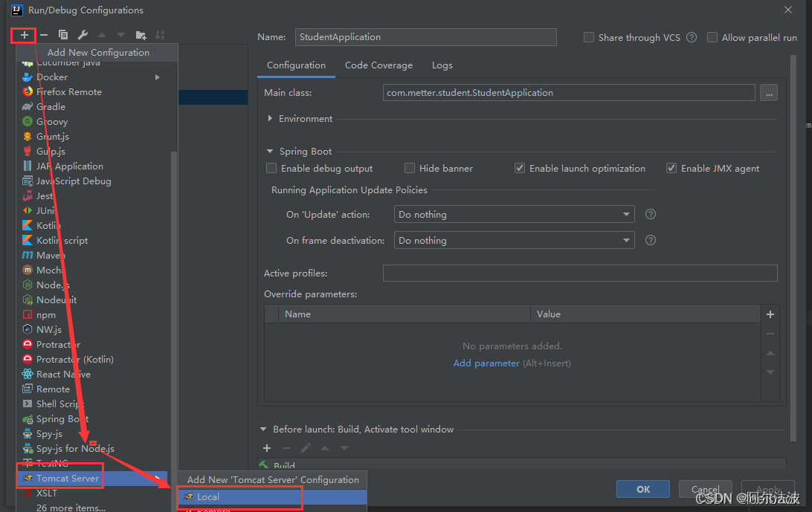Viewport: 812px width, 512px height.
Task: Expand Docker submenu arrow
Action: click(x=158, y=77)
